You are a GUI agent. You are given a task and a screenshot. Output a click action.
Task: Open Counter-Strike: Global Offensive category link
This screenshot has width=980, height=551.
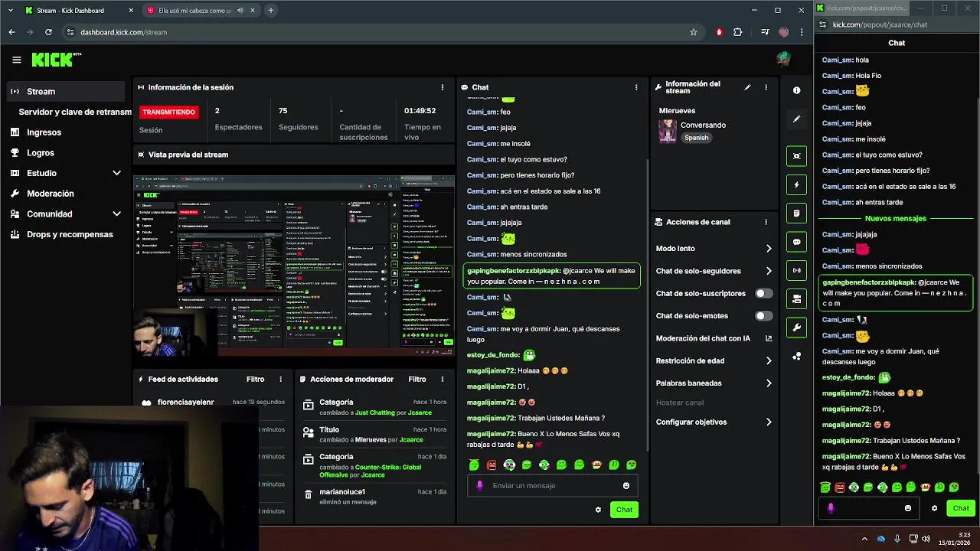pyautogui.click(x=370, y=471)
